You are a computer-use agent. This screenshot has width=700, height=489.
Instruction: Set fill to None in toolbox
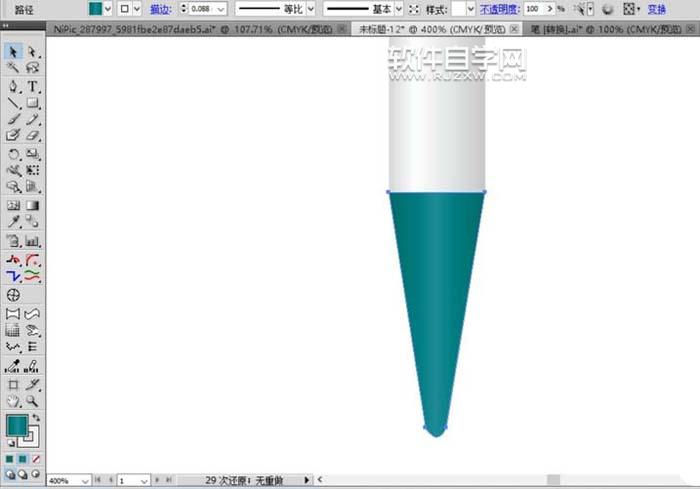pos(37,459)
